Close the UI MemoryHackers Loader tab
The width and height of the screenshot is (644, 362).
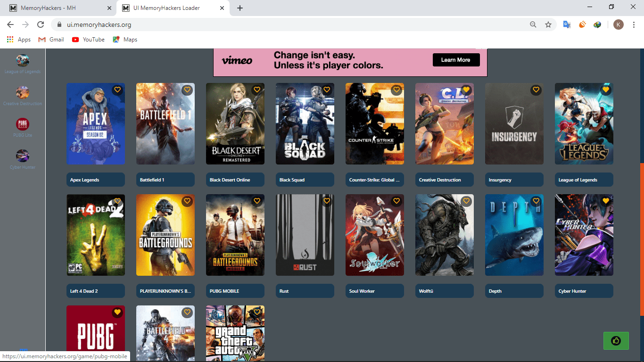click(x=222, y=8)
